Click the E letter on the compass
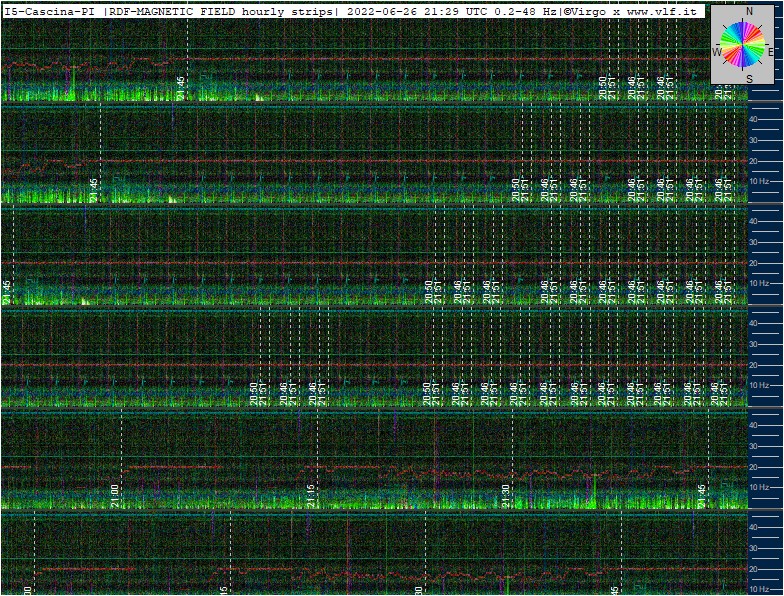Screen dimensions: 784x596 [770, 52]
